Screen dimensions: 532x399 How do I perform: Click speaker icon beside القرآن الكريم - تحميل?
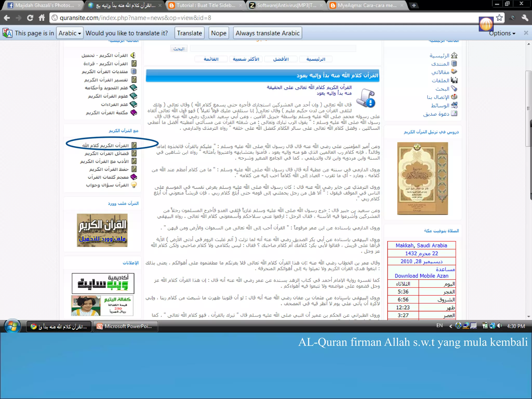tap(133, 55)
